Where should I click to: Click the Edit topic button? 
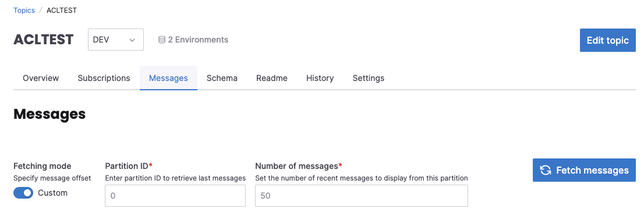click(608, 40)
